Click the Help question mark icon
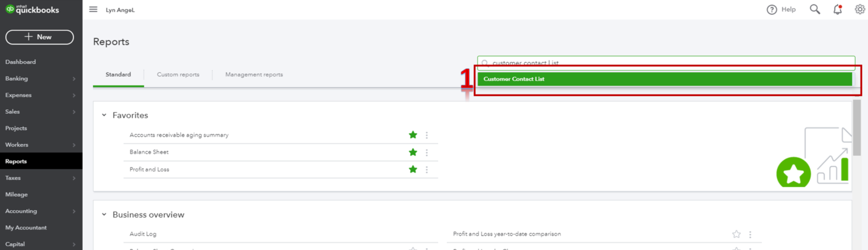The width and height of the screenshot is (868, 250). click(x=772, y=10)
